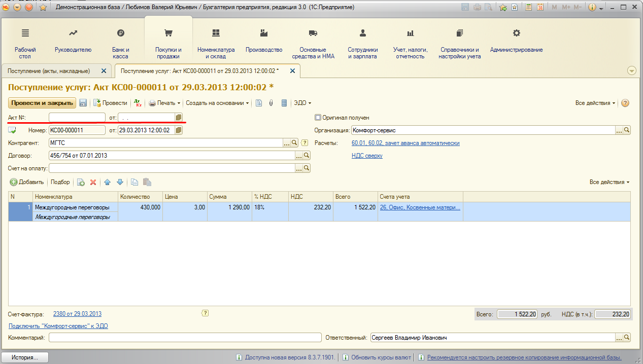Open the 60.01, 60.02 расчеты link
643x364 pixels.
[405, 143]
